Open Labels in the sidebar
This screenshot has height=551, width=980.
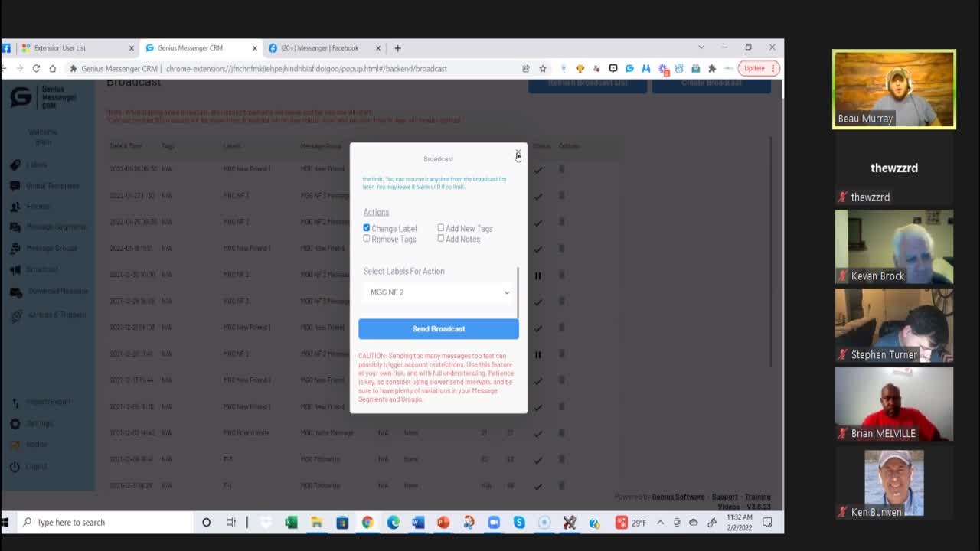(31, 165)
